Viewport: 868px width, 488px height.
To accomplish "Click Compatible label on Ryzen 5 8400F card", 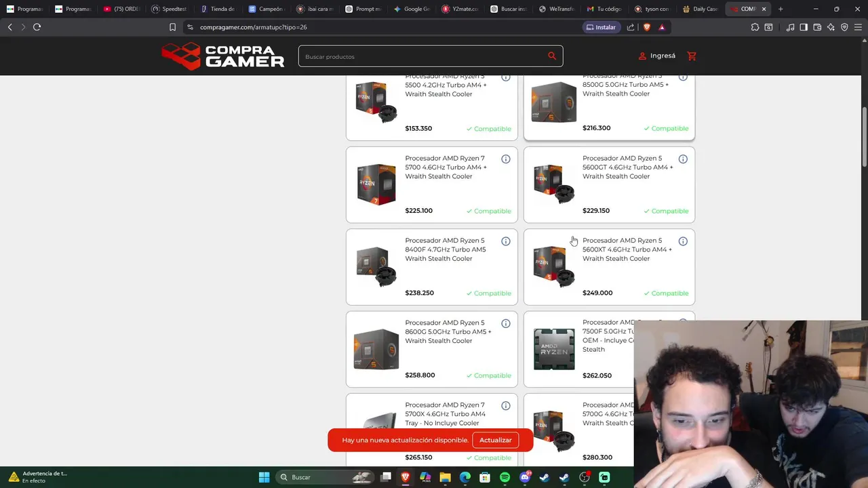I will click(489, 293).
